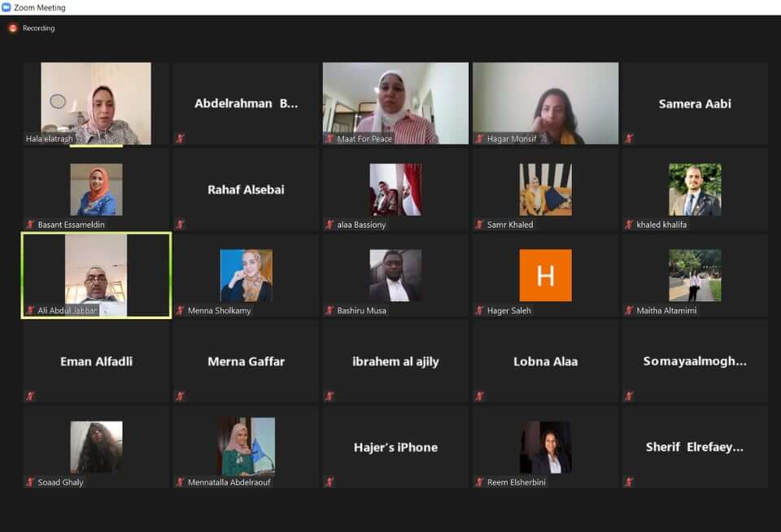Click the Lobna Alaa participant tile
Viewport: 781px width, 532px height.
click(x=545, y=362)
